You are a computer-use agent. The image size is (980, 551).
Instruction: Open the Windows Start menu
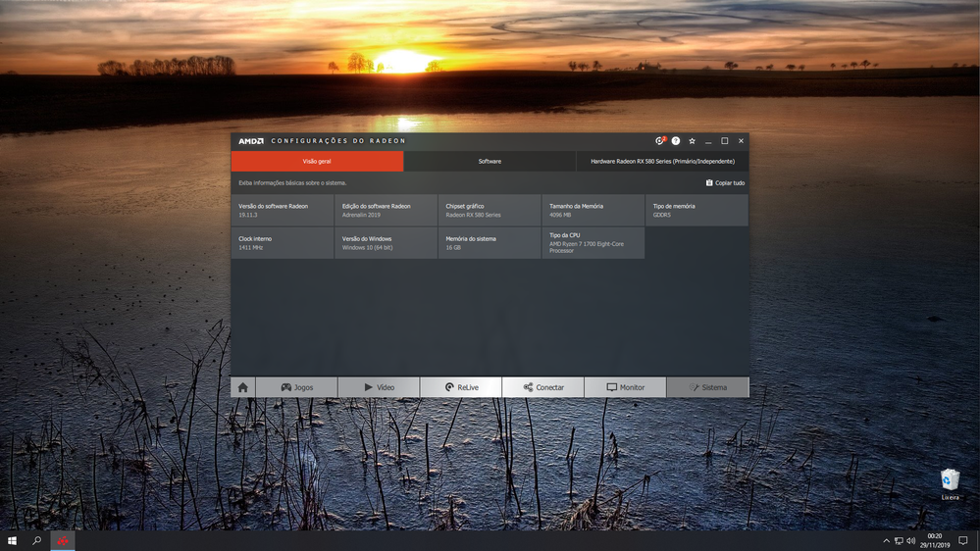pyautogui.click(x=12, y=540)
